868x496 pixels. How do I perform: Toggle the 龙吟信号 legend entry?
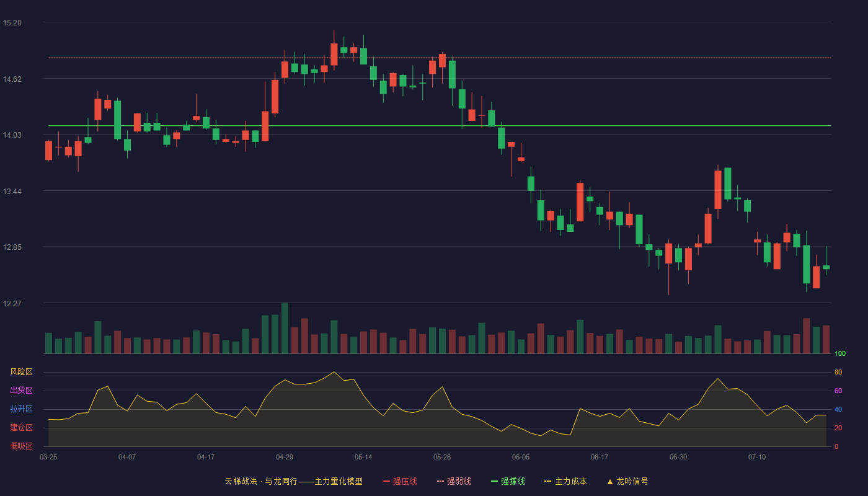(x=627, y=481)
